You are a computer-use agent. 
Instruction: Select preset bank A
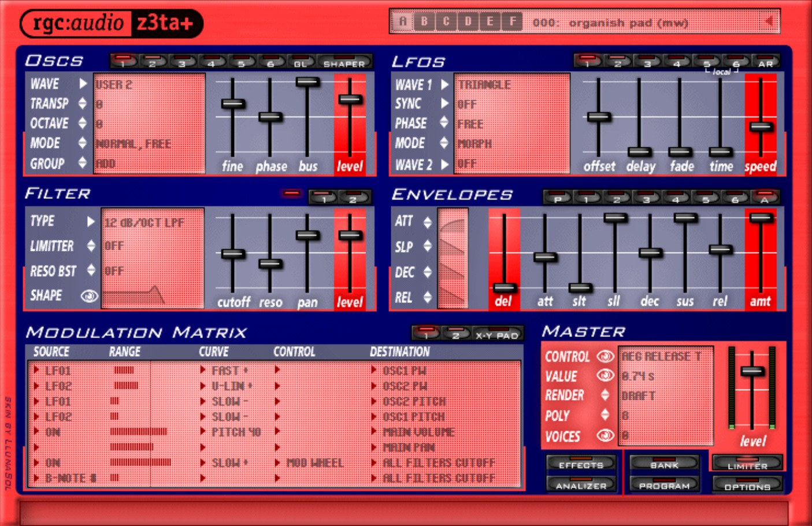pos(403,22)
